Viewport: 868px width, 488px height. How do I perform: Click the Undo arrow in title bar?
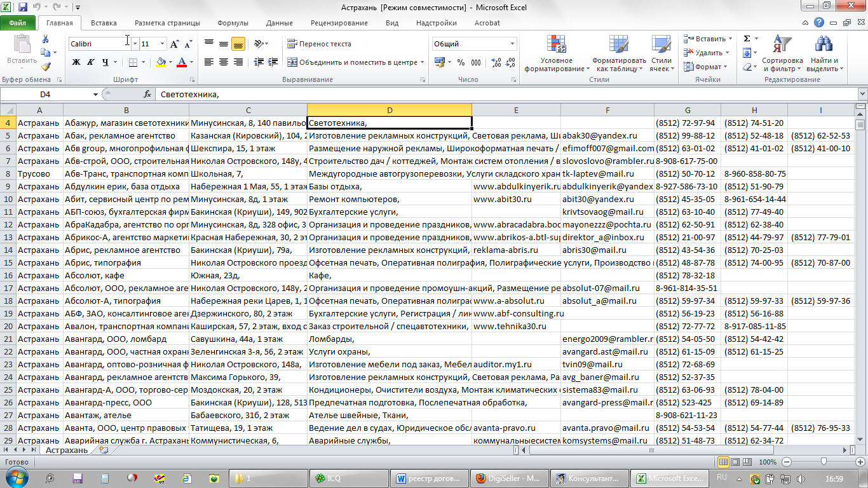click(37, 8)
